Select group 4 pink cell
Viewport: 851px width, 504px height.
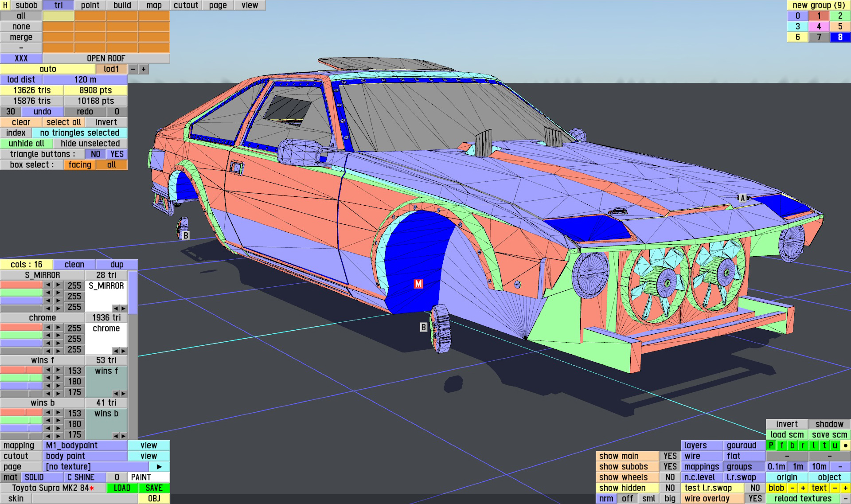tap(819, 27)
